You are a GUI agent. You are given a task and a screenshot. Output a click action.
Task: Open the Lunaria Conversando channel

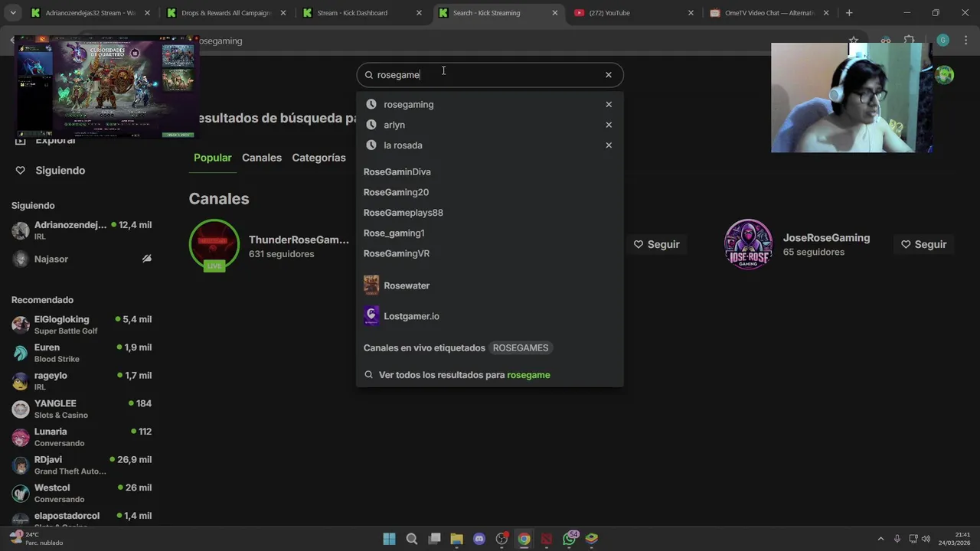[x=81, y=437]
